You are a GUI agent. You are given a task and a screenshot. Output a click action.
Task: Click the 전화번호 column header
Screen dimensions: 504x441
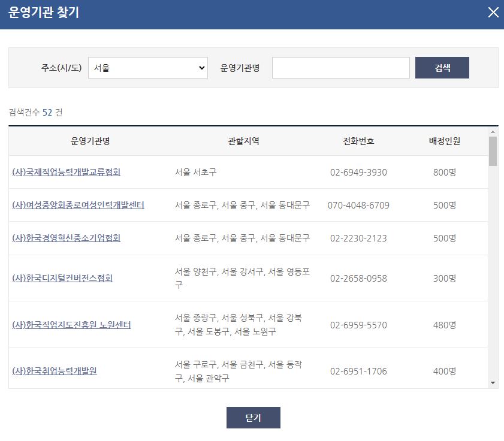pyautogui.click(x=358, y=141)
